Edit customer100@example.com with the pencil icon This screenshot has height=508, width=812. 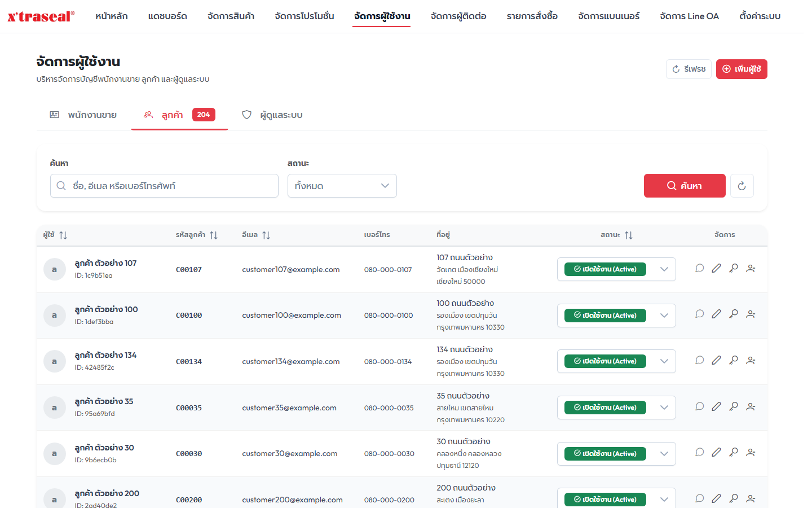tap(716, 314)
